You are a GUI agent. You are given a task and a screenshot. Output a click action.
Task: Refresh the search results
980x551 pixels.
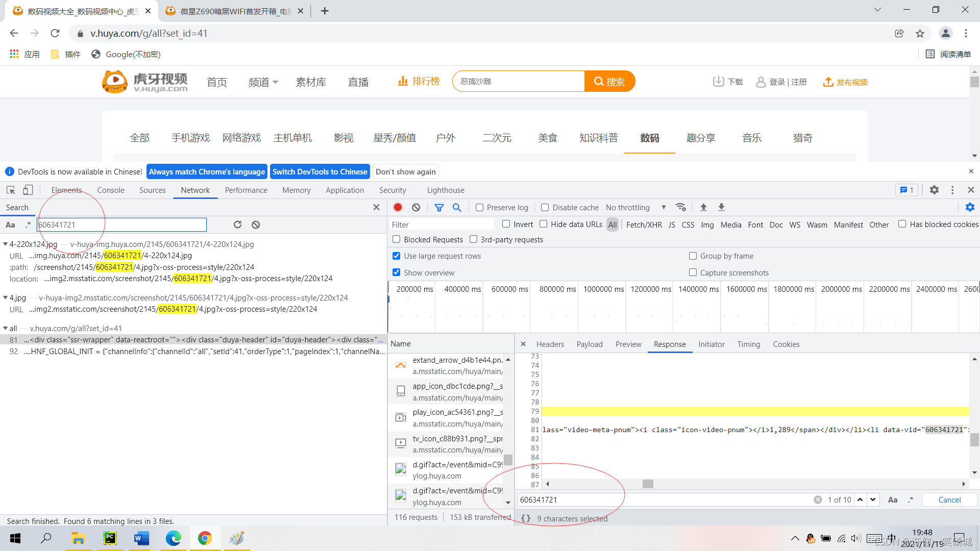(x=237, y=224)
